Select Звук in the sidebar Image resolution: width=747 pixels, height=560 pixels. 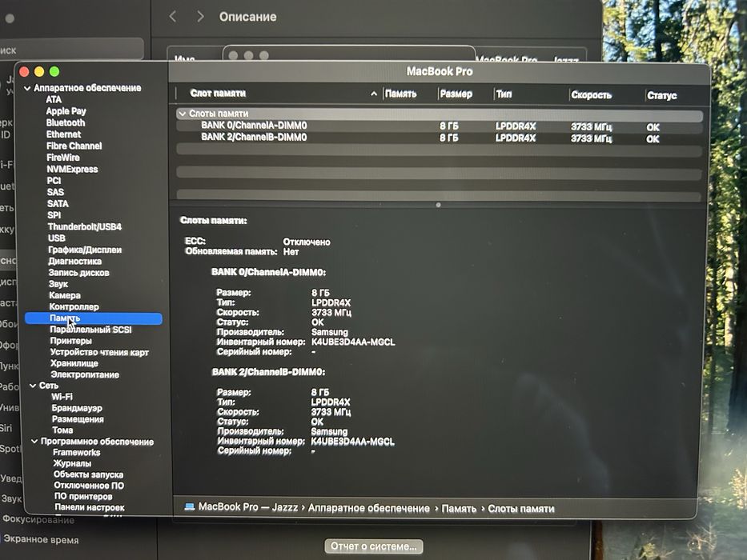58,284
